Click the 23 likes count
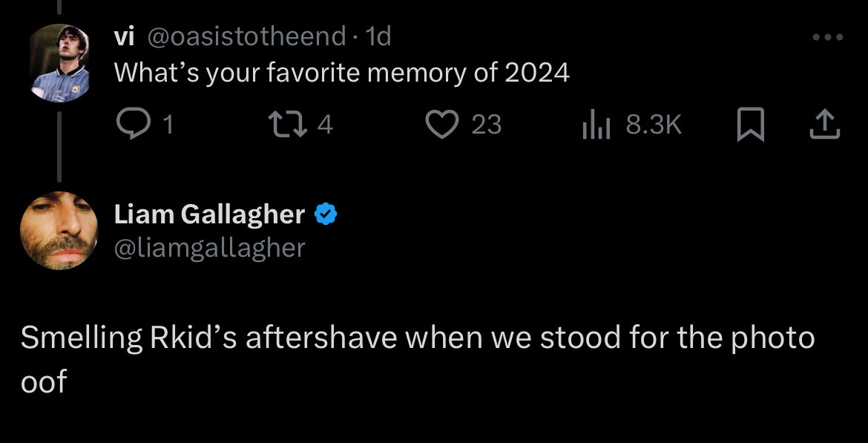The image size is (868, 443). (x=487, y=125)
